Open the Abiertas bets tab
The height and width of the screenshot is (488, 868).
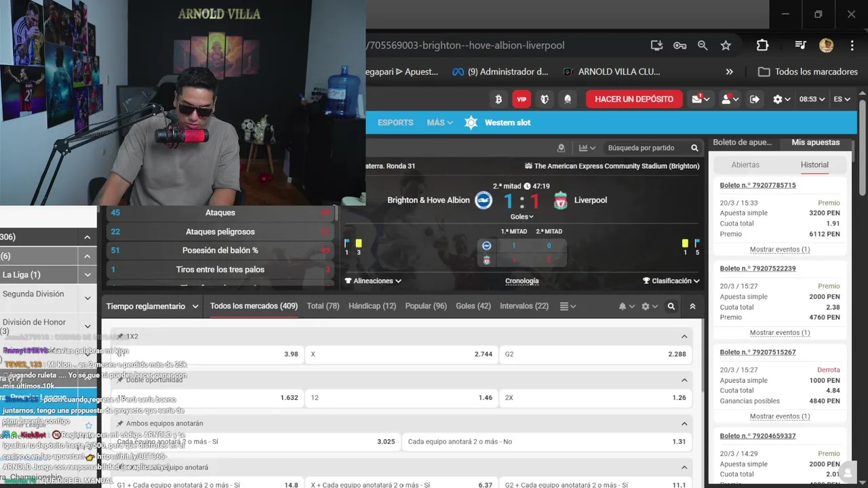[745, 165]
